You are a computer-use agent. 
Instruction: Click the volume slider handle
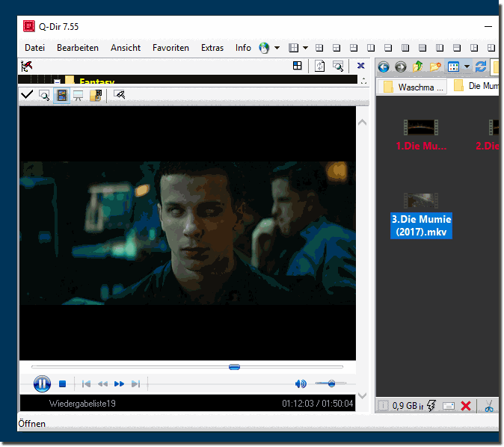tap(332, 383)
